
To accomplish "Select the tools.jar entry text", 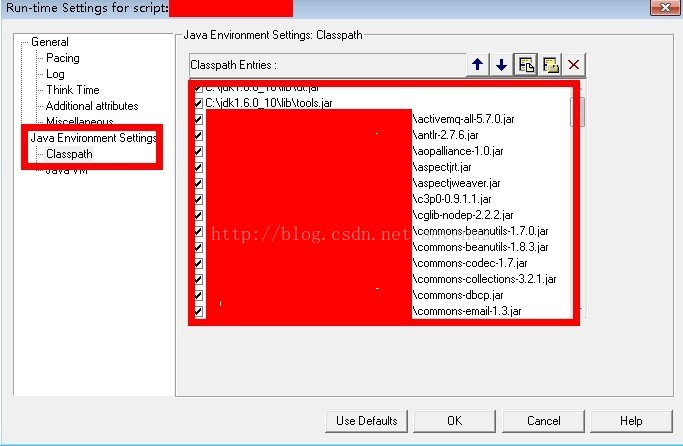I will tap(269, 103).
